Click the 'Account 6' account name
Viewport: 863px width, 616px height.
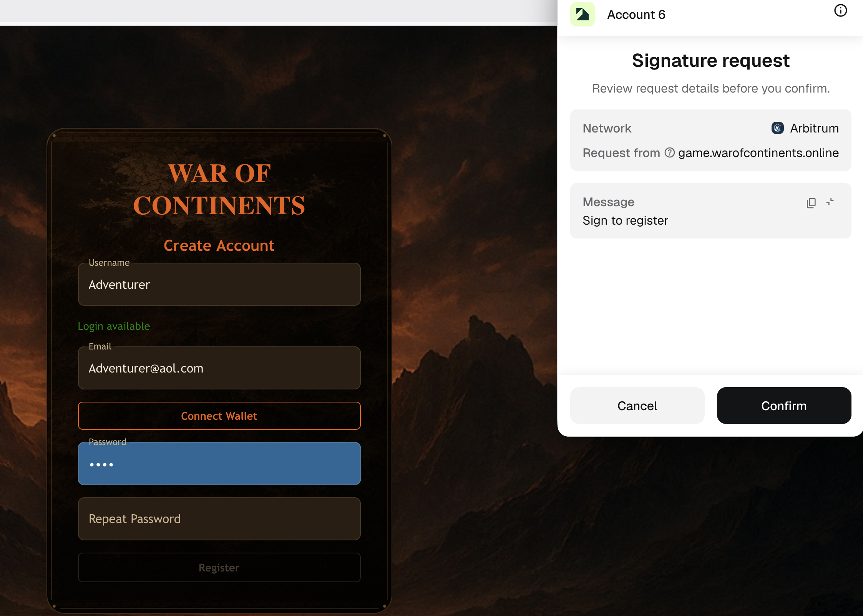636,15
